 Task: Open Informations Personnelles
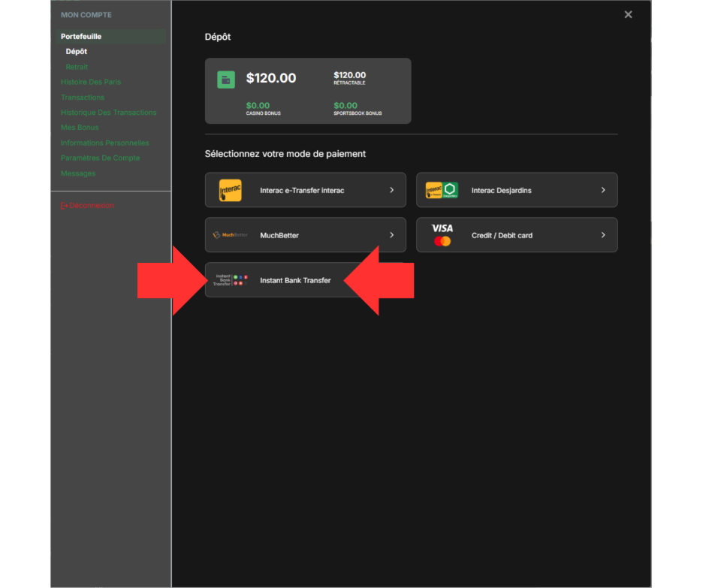pyautogui.click(x=105, y=143)
